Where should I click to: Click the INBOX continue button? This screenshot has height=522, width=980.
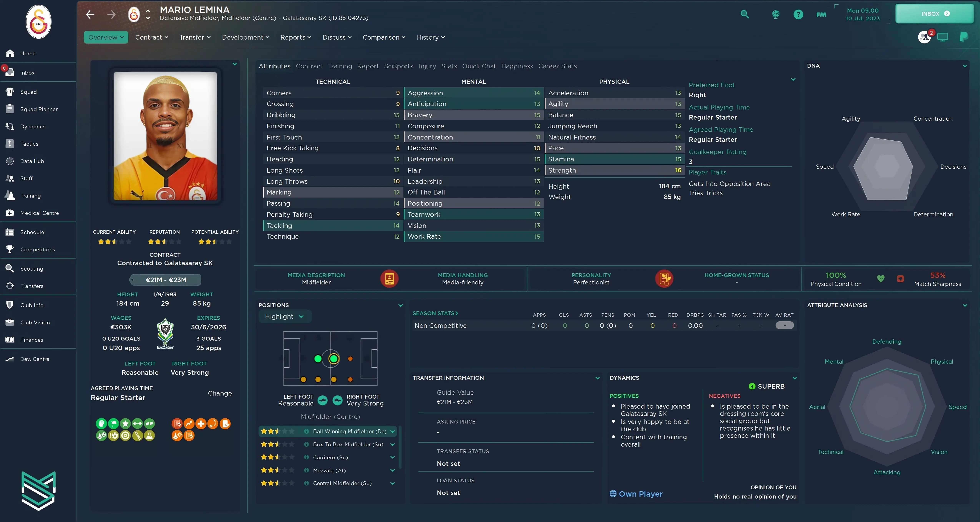click(x=934, y=14)
